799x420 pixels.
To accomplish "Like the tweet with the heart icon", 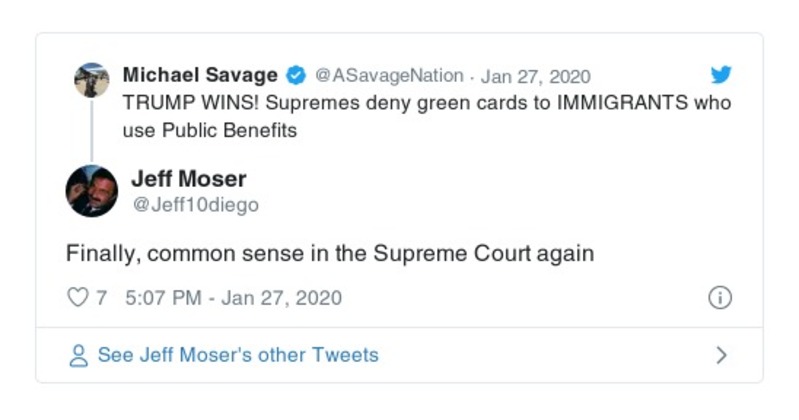I will pos(77,298).
